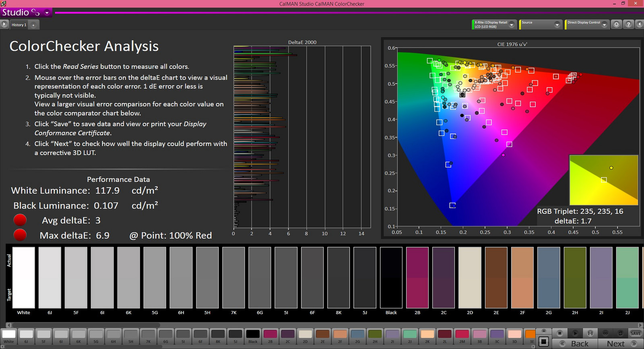Click the single read bracket icon
The image size is (644, 349).
coord(590,333)
